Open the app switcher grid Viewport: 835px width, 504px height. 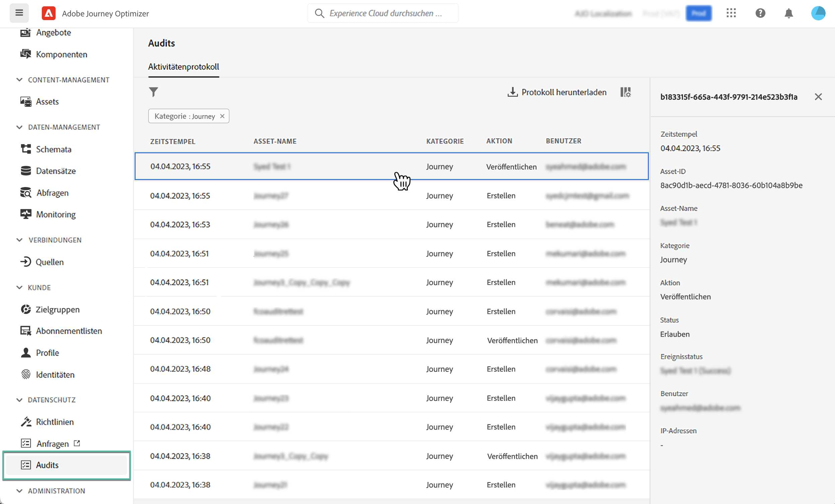point(731,13)
